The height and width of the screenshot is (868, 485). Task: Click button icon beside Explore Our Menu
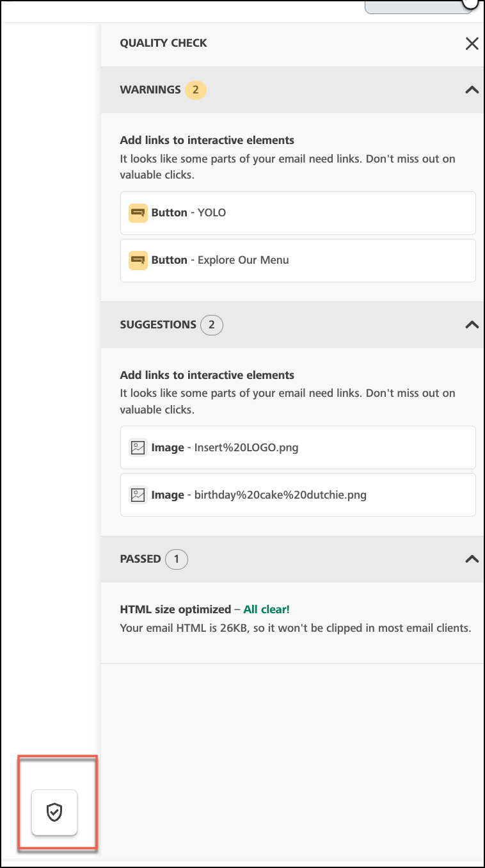(138, 260)
